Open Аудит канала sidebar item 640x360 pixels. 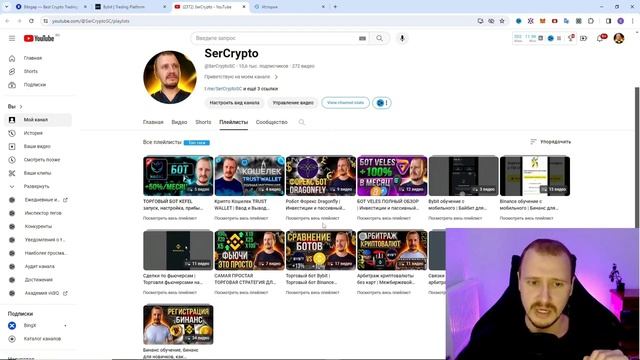click(39, 267)
